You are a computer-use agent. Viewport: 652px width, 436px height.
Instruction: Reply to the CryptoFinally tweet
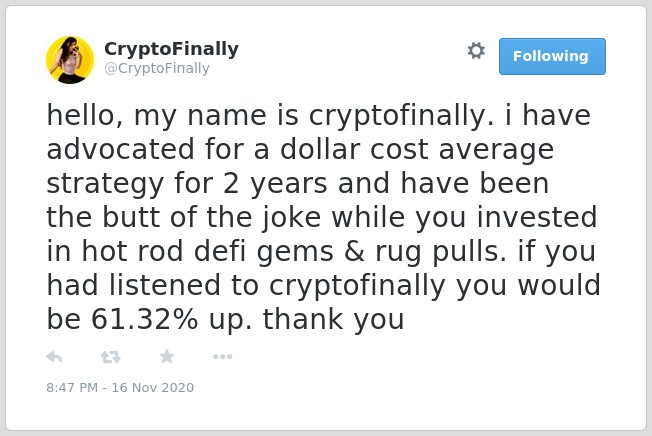coord(54,357)
